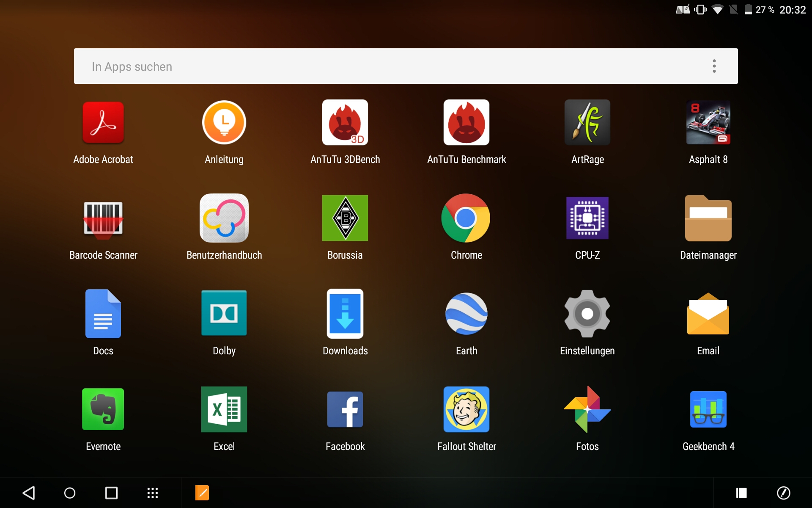The width and height of the screenshot is (812, 508).
Task: Tap the app drawer grid button in navigation bar
Action: 153,493
